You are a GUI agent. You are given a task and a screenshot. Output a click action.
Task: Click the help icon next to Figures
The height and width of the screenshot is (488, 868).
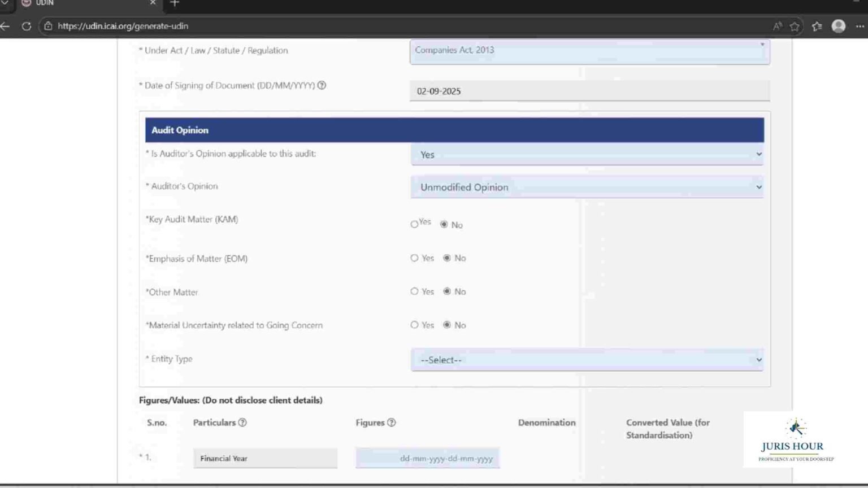point(391,422)
